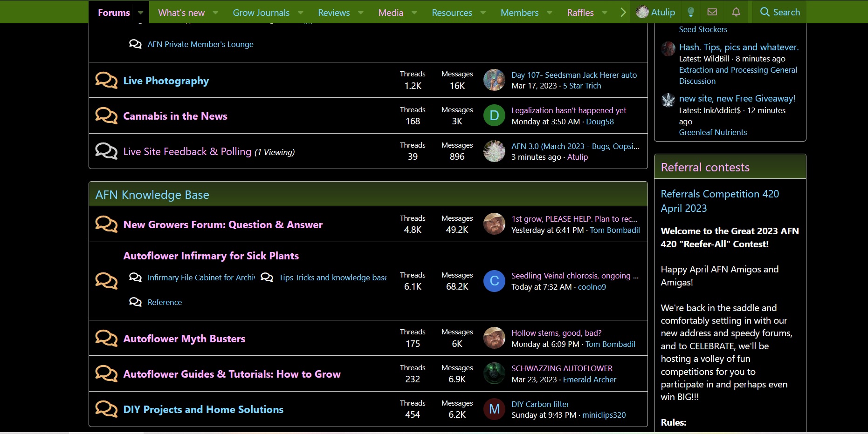The width and height of the screenshot is (868, 434).
Task: Click the DIY Projects chat icon
Action: 106,409
